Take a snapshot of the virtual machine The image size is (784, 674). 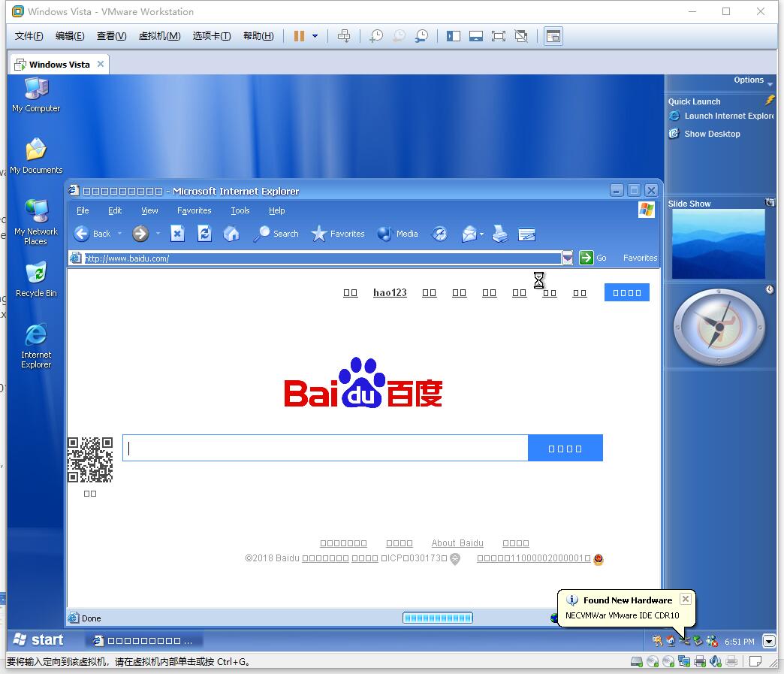pyautogui.click(x=376, y=36)
